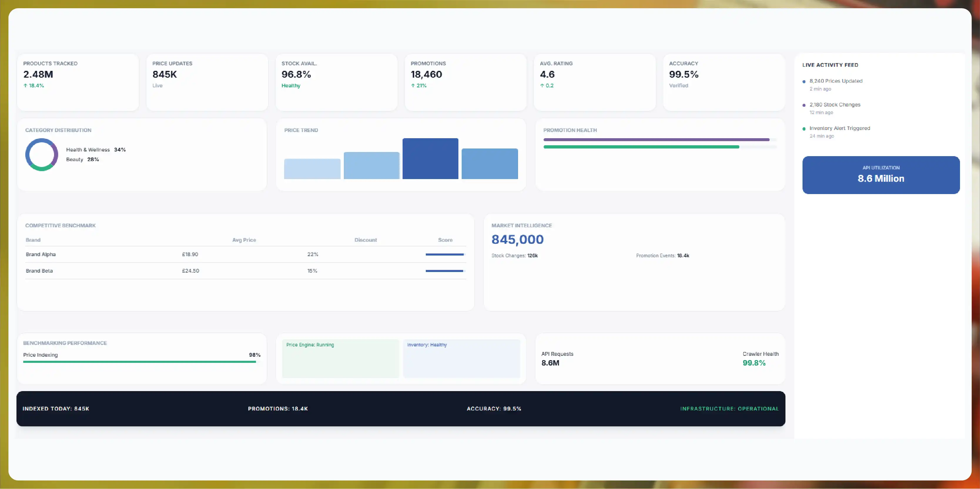
Task: Click Infrastructure: Operational status text
Action: tap(729, 409)
